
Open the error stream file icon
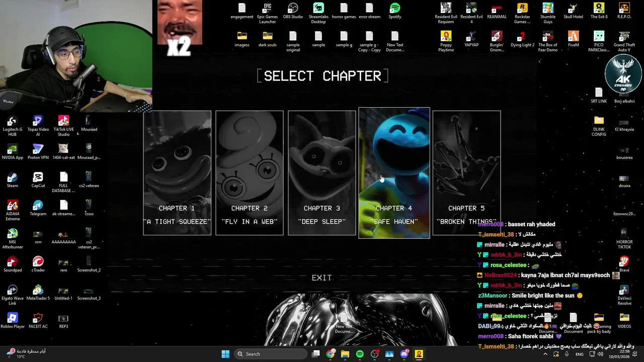coord(369,11)
